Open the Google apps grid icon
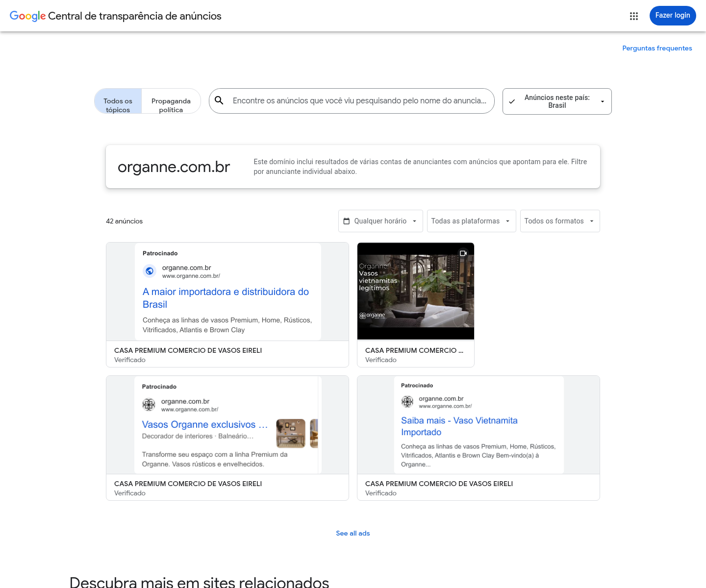The width and height of the screenshot is (706, 588). coord(634,16)
